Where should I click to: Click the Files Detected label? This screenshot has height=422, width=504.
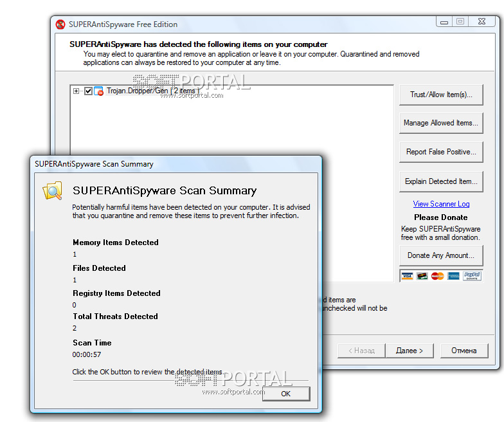click(99, 268)
